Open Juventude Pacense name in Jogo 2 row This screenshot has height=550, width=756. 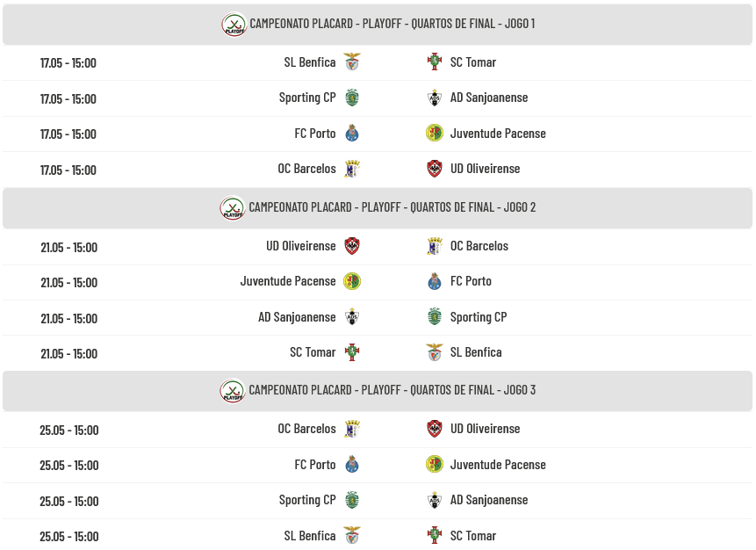[x=288, y=281]
